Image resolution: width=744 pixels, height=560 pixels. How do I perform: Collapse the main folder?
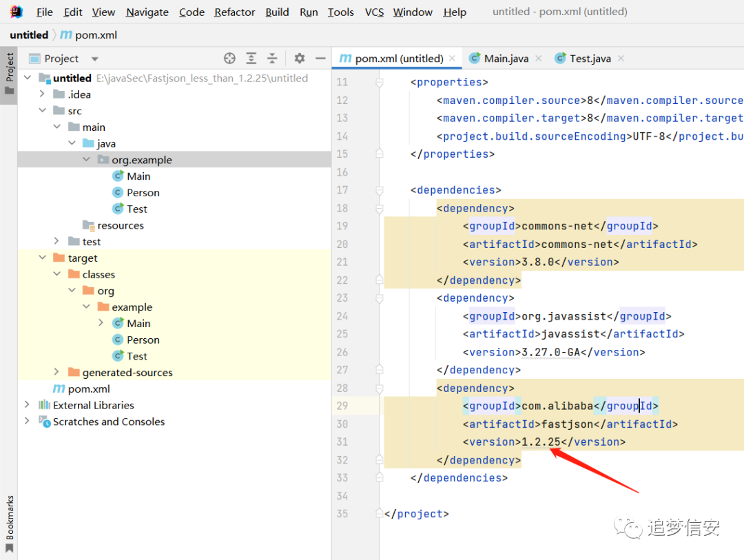coord(57,126)
